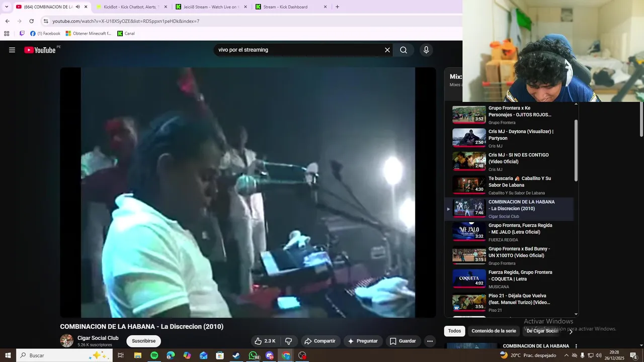The image size is (644, 362).
Task: Go forward in browser history
Action: coord(20,21)
